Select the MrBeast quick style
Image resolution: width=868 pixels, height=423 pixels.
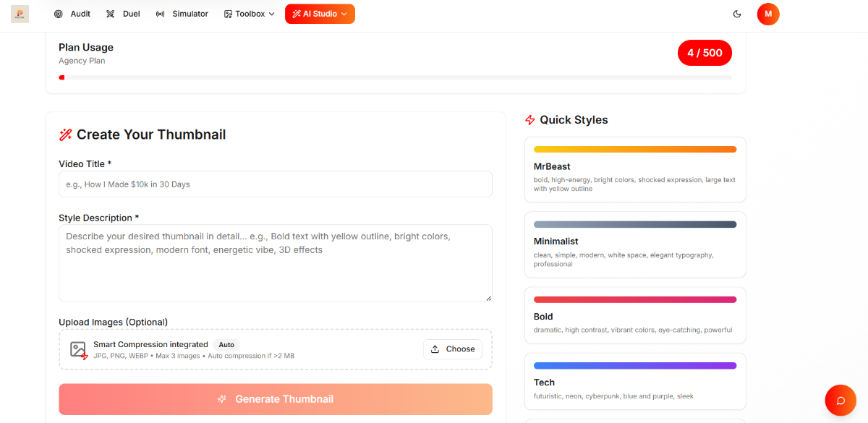pyautogui.click(x=634, y=170)
